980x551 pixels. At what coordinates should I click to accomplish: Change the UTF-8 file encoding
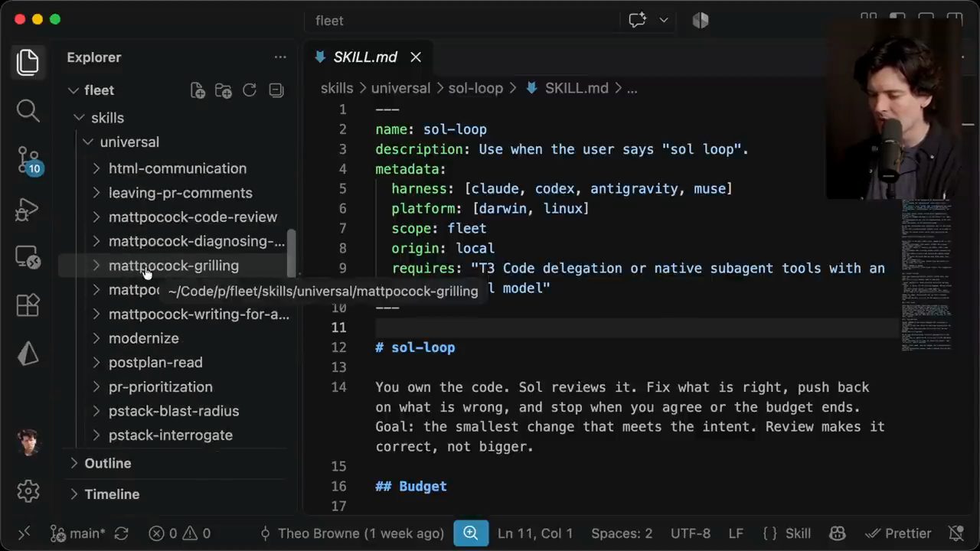[x=691, y=533]
